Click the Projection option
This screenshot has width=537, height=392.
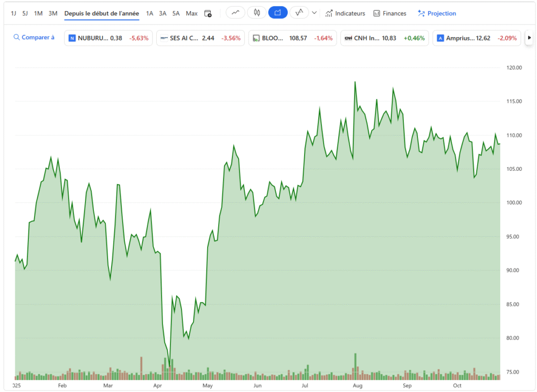(x=437, y=13)
